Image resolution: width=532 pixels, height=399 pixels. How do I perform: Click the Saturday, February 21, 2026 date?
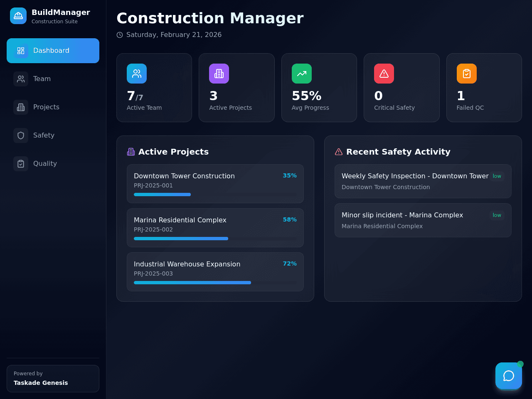click(x=174, y=35)
